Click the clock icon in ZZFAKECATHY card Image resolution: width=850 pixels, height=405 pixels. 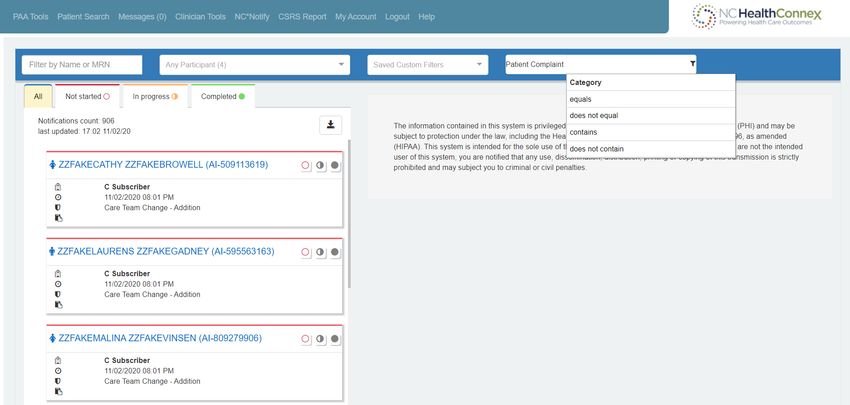pos(58,197)
